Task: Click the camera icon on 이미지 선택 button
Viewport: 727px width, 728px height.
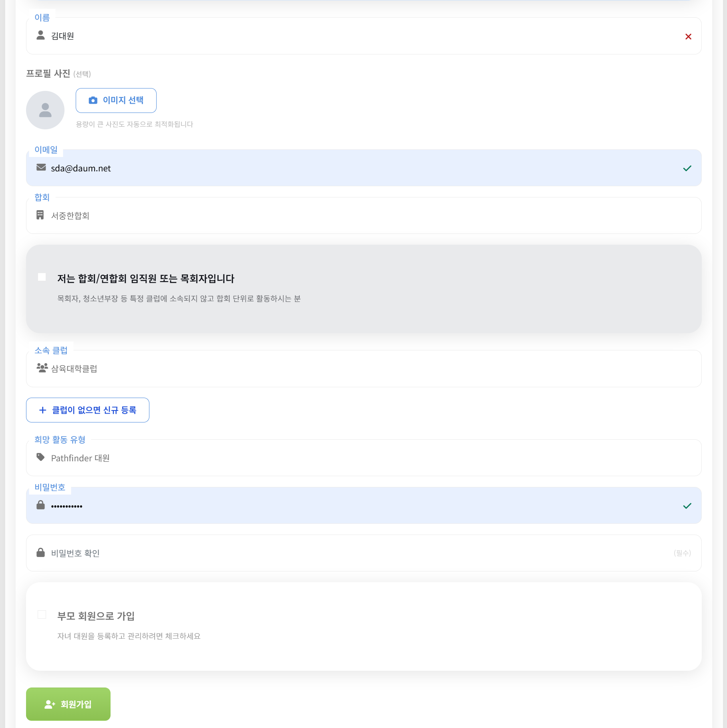Action: [93, 100]
